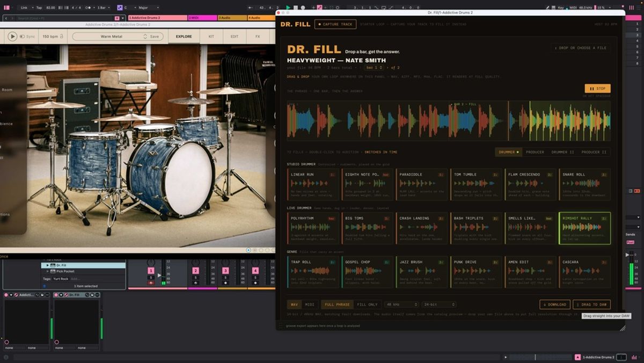The width and height of the screenshot is (644, 363).
Task: Select FULL PHRASE export option
Action: point(337,304)
